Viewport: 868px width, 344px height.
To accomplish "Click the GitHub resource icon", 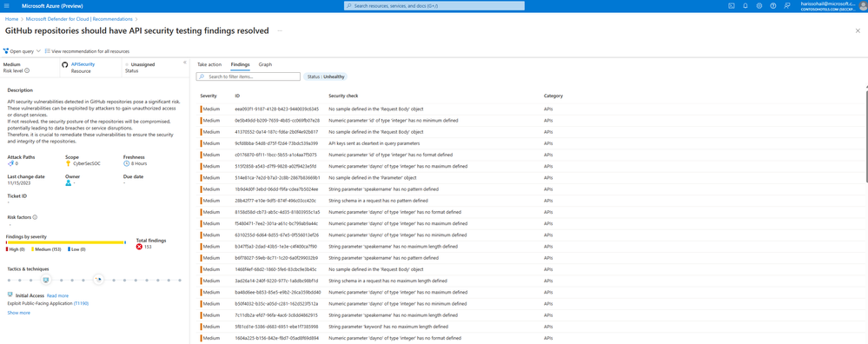I will (65, 64).
